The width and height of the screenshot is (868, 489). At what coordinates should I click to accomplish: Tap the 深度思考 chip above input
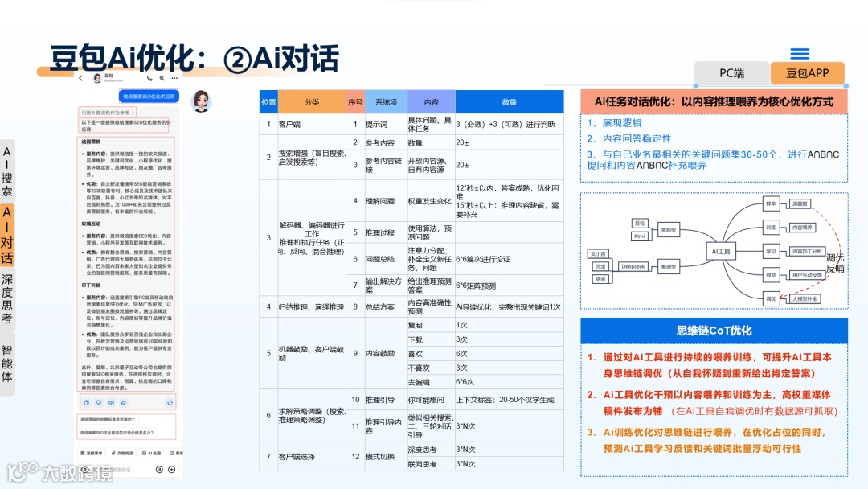[x=92, y=453]
